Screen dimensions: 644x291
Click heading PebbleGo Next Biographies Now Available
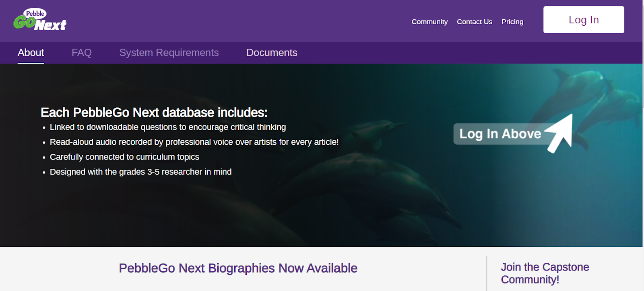(238, 268)
